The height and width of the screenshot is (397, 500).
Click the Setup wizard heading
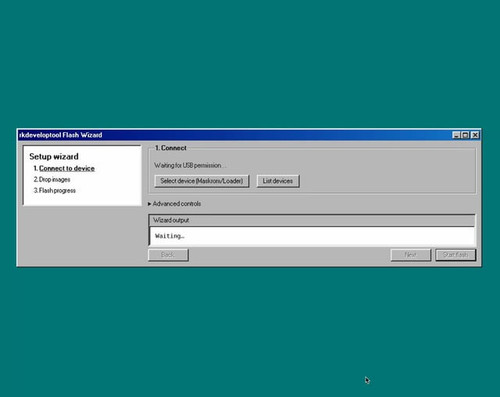(54, 156)
